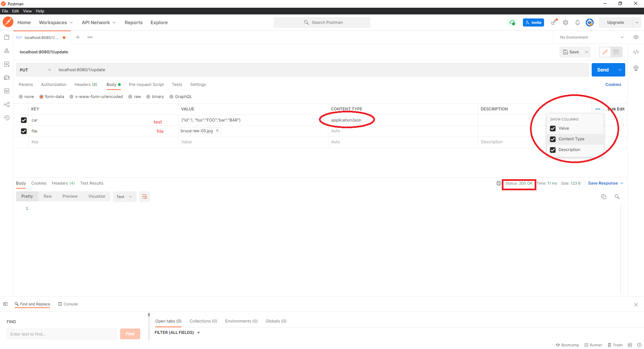The height and width of the screenshot is (349, 644).
Task: Toggle the Content Type column checkbox
Action: coord(553,139)
